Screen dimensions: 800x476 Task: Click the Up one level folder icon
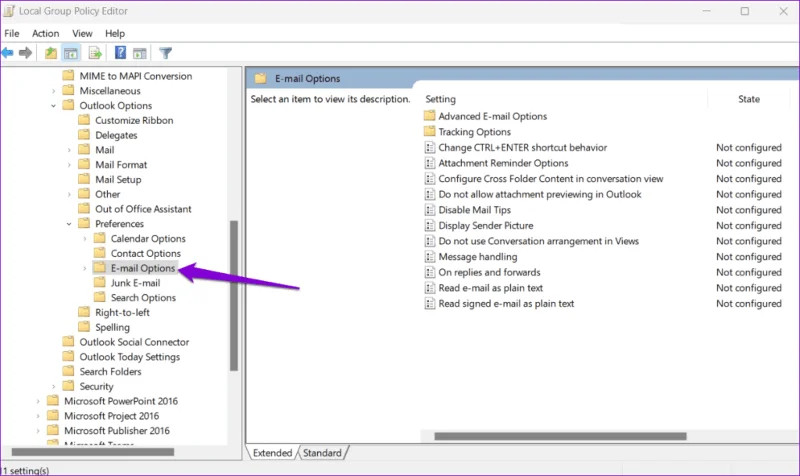click(51, 53)
